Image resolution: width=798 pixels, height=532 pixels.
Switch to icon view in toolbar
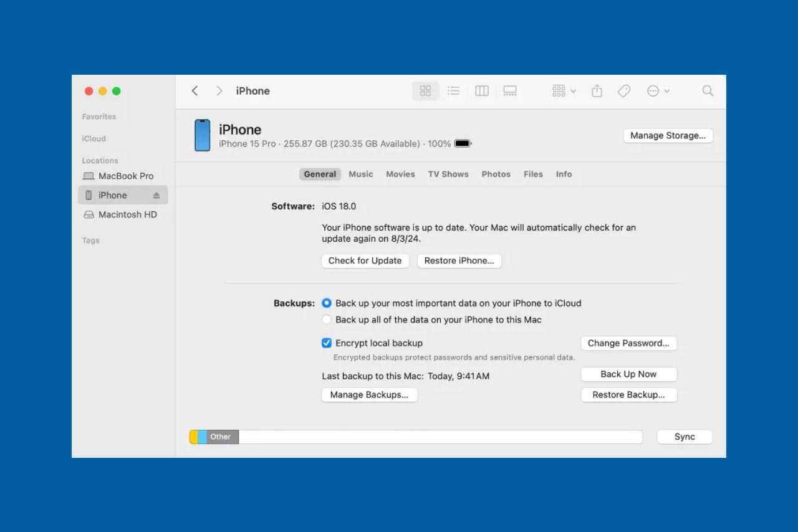pos(425,91)
